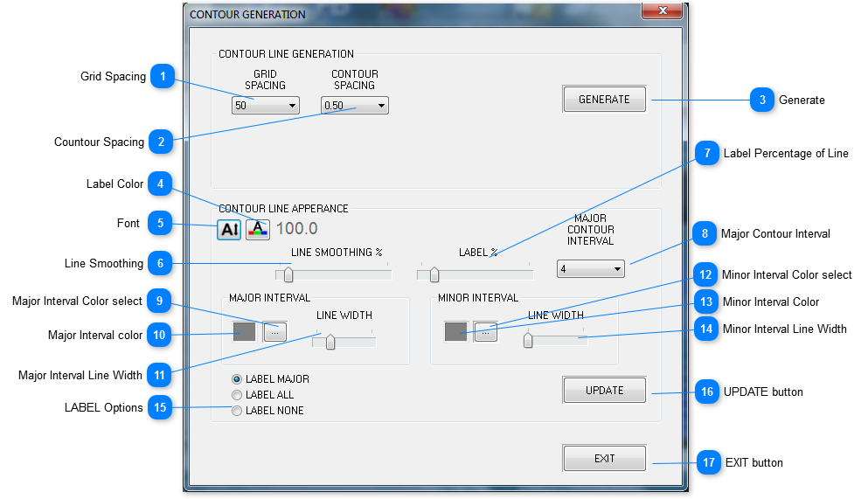Open Minor Interval color select ellipsis button
The width and height of the screenshot is (868, 499).
(485, 332)
